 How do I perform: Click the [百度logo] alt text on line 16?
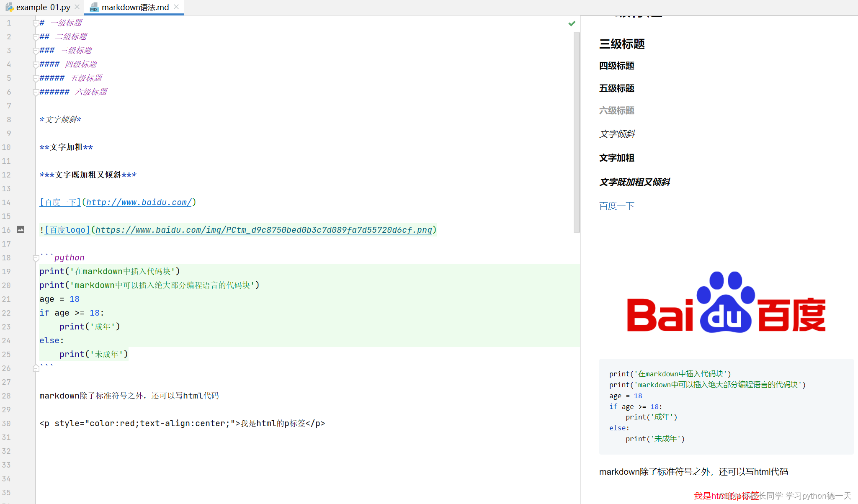click(67, 230)
